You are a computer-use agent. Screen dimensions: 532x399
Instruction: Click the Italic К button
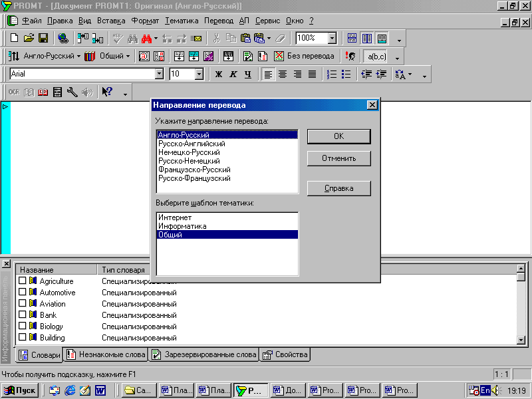click(233, 74)
